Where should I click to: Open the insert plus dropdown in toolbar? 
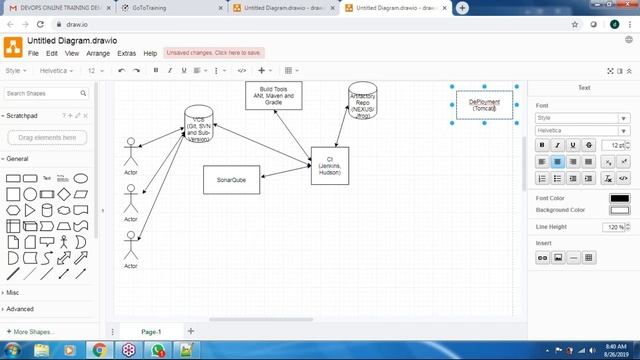[x=264, y=71]
